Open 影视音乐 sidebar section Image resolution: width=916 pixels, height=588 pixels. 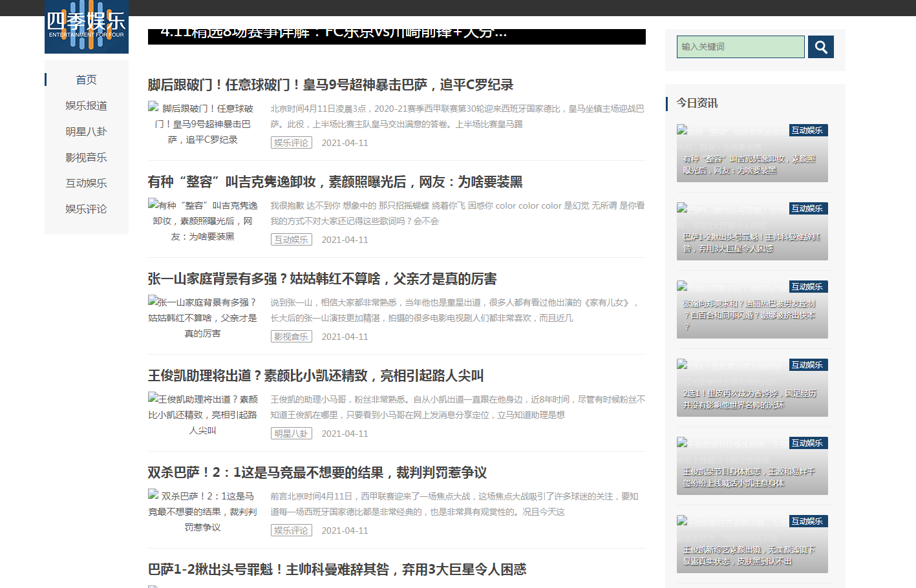tap(87, 157)
